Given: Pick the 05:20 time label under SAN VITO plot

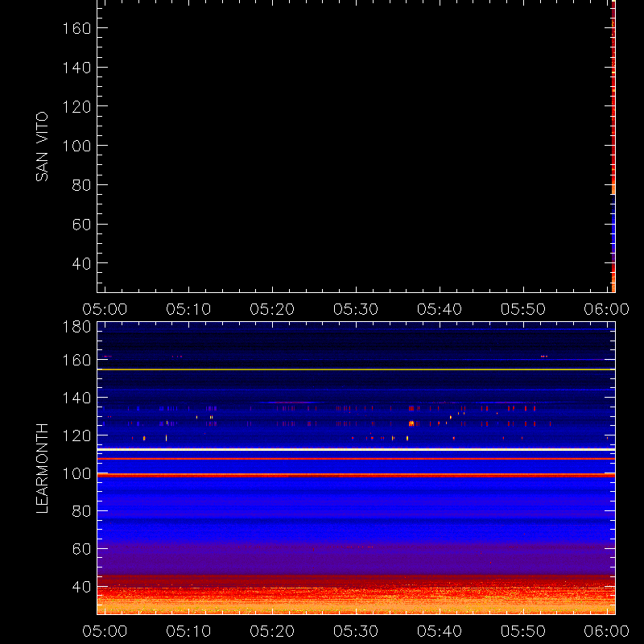Looking at the screenshot, I should pos(272,309).
